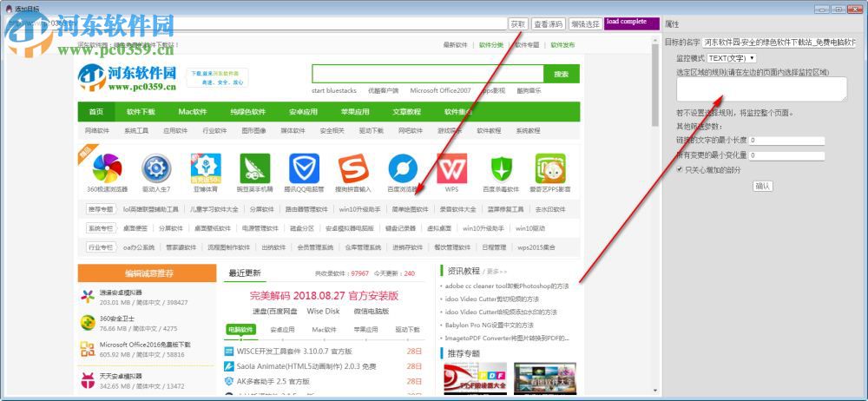Open the 爱奇艺PPS影音 icon
Screen dimensions: 868x401
[x=550, y=168]
